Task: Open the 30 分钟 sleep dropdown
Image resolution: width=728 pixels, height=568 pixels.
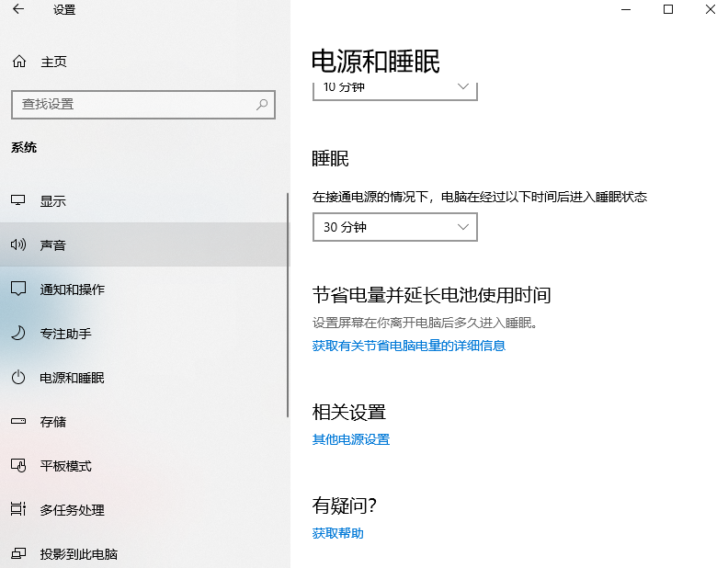Action: (x=394, y=227)
